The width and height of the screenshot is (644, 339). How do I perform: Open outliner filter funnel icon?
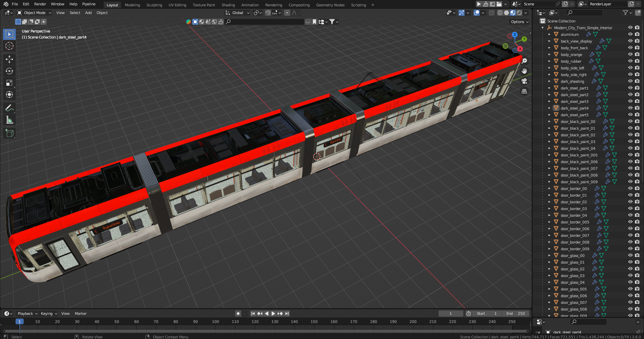[625, 13]
